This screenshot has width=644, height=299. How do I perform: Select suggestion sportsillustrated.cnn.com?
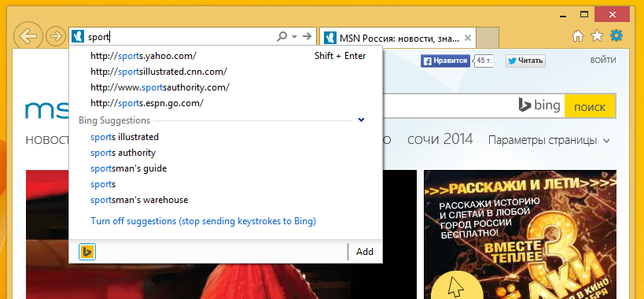[x=226, y=72]
